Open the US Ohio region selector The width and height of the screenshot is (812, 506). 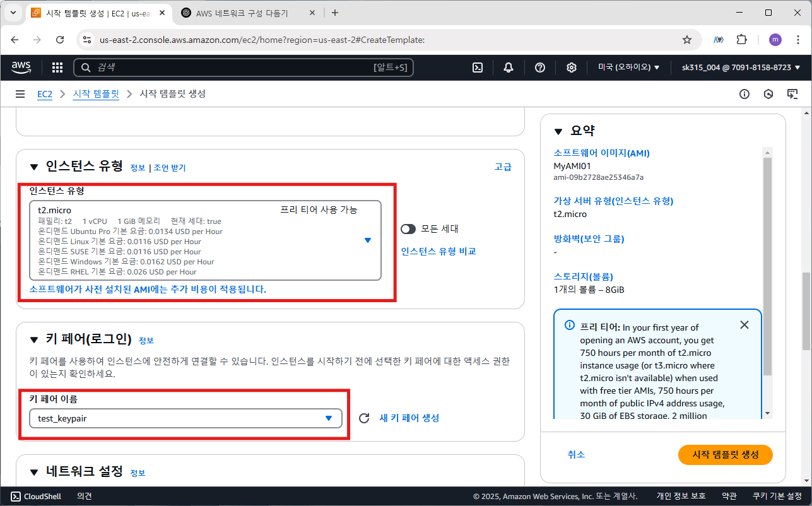[x=628, y=68]
